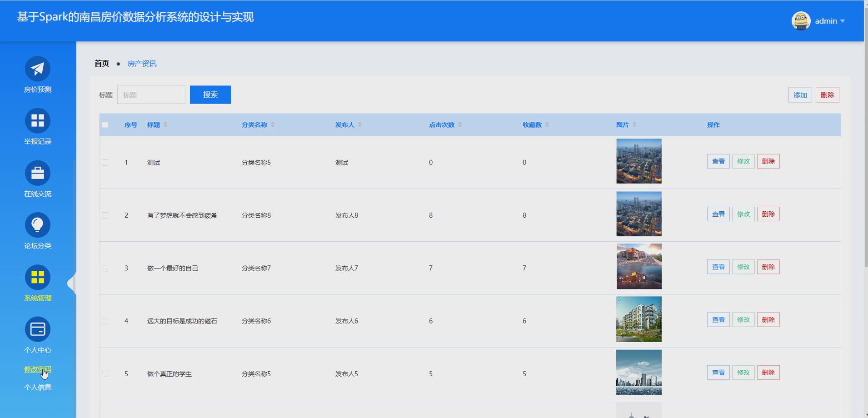The height and width of the screenshot is (418, 868).
Task: Click 查看 for row 4 发布人6
Action: coord(718,320)
